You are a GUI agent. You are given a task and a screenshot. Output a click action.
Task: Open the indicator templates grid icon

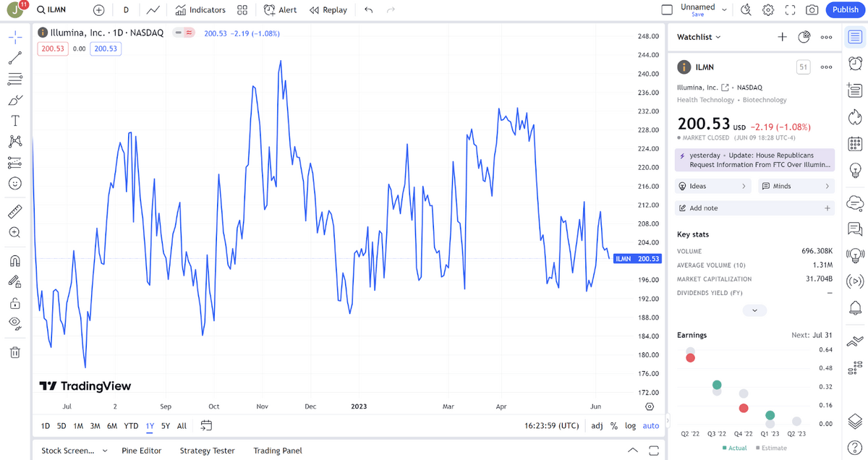[x=242, y=10]
